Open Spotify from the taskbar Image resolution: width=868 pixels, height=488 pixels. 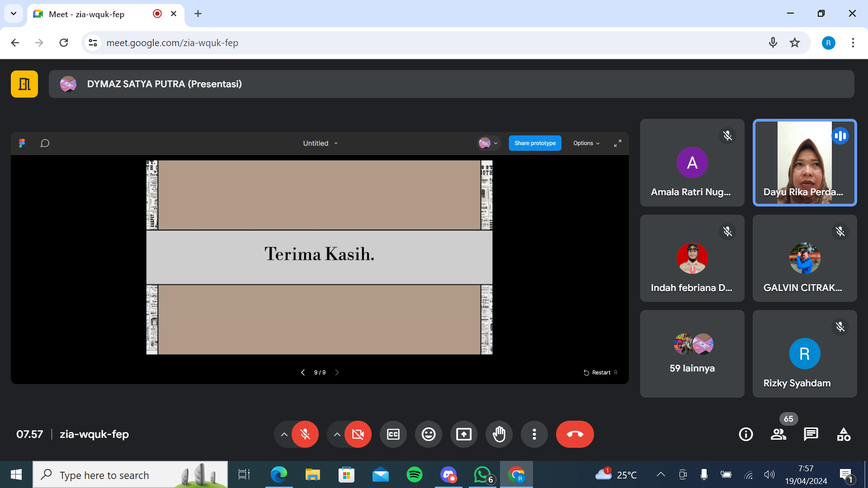(414, 474)
